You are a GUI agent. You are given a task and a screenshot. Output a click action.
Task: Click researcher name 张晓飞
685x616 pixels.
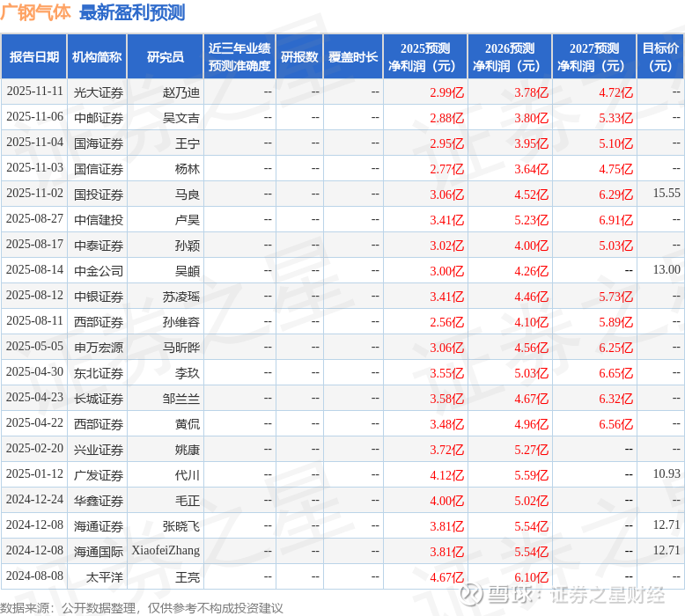(x=180, y=526)
